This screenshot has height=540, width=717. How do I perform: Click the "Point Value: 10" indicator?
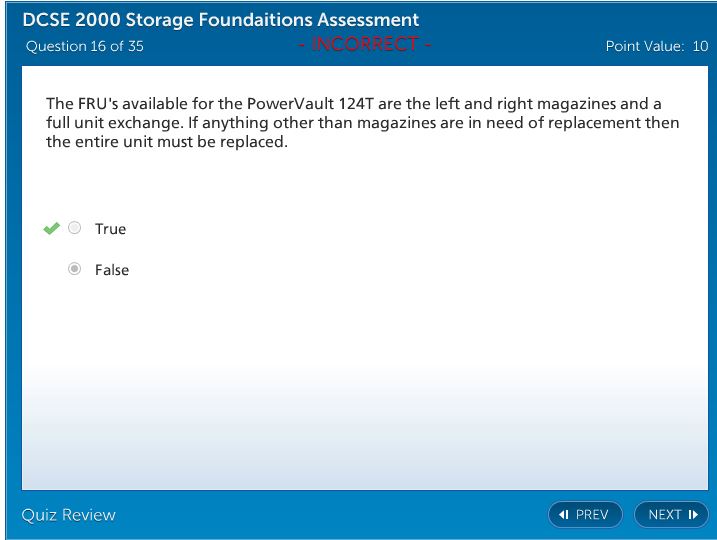pos(656,46)
